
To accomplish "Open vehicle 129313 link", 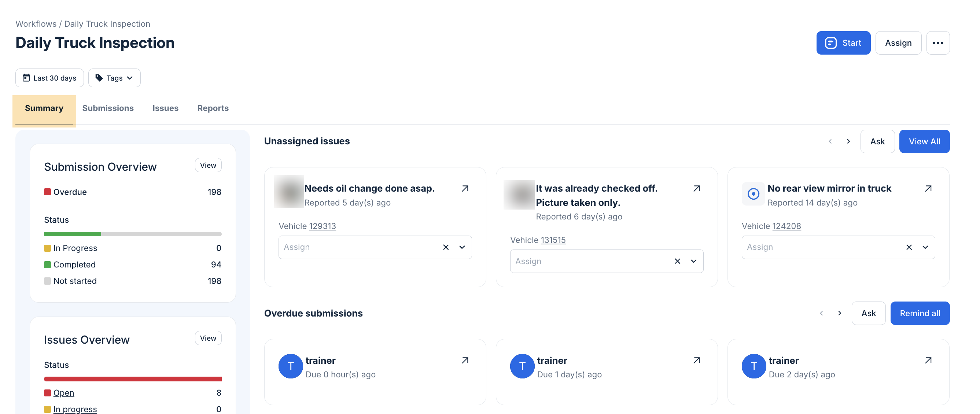I will point(323,226).
